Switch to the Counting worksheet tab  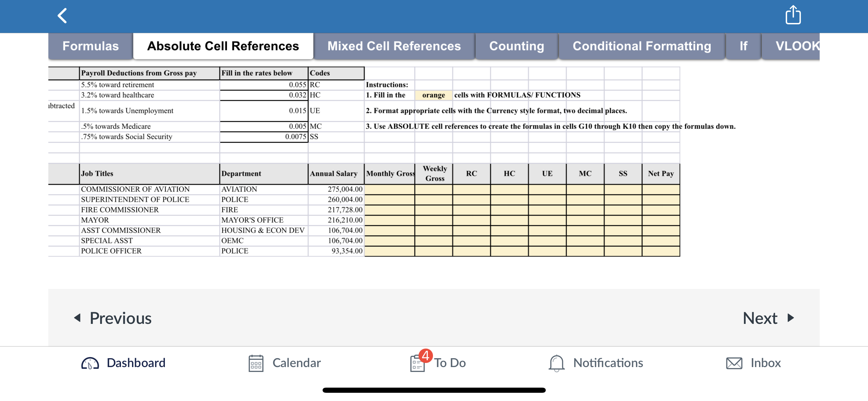516,46
